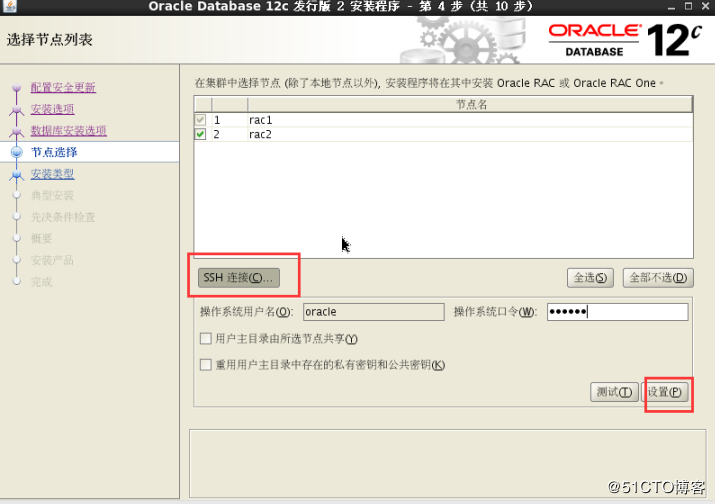Click the 先决条件检查 step label

63,217
